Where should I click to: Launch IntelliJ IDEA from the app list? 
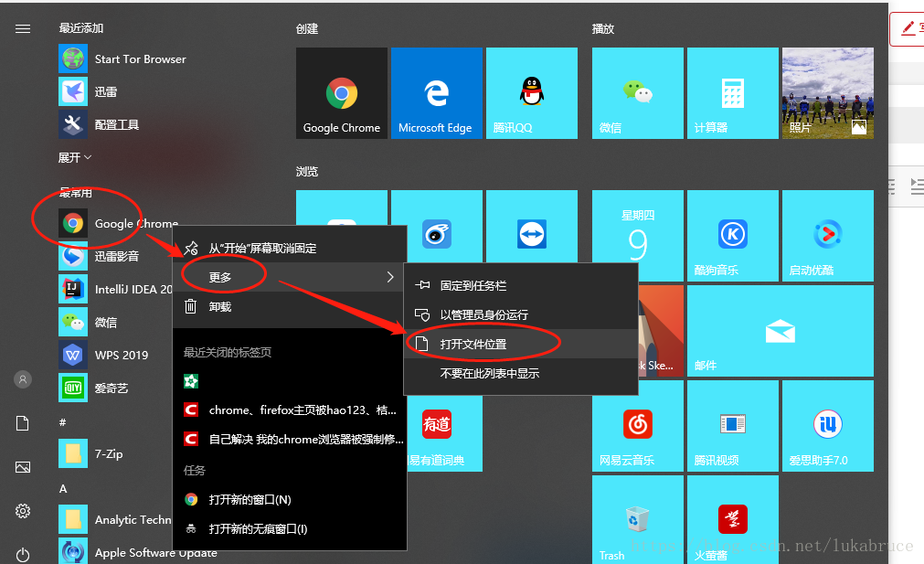coord(115,290)
